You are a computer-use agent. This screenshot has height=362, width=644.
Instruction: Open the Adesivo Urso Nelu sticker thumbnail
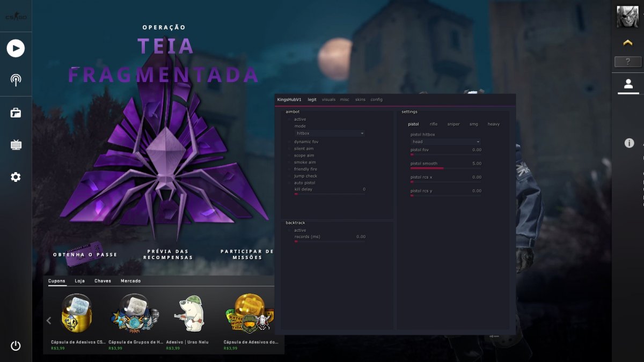click(190, 313)
